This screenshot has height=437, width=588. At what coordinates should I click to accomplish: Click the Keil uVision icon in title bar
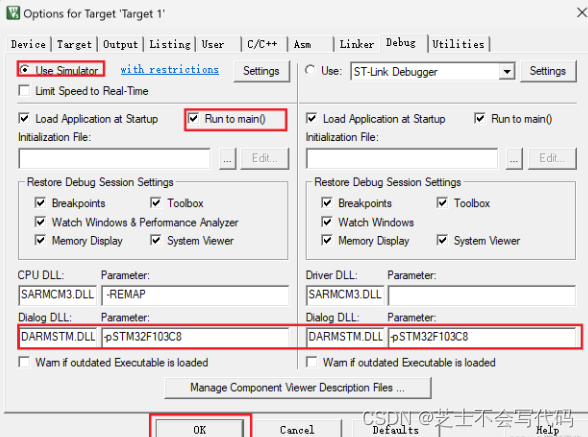(13, 13)
